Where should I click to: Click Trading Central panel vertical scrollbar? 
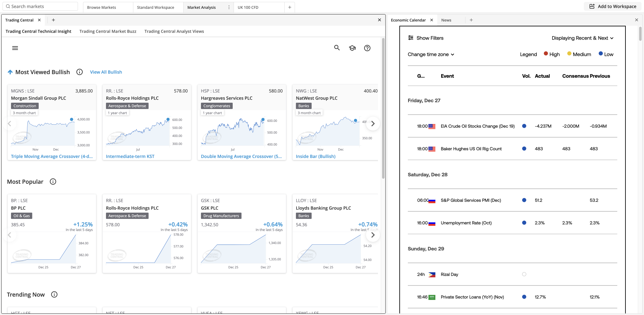383,108
